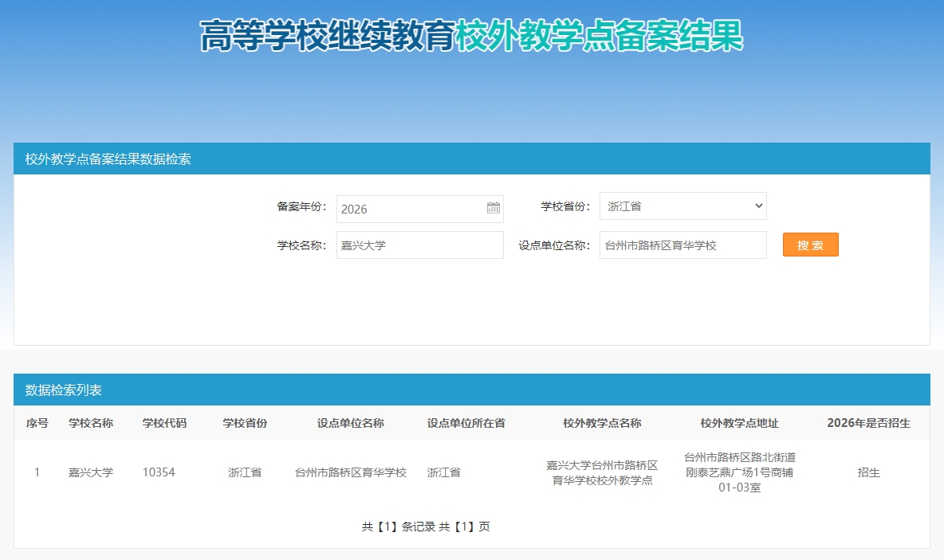Click the teaching point name 嘉兴大学台州市路桥区育华学校校外教学点
Viewport: 944px width, 560px height.
(602, 473)
